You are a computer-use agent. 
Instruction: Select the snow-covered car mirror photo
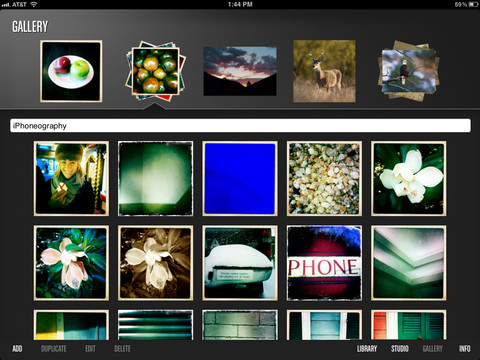[x=240, y=263]
